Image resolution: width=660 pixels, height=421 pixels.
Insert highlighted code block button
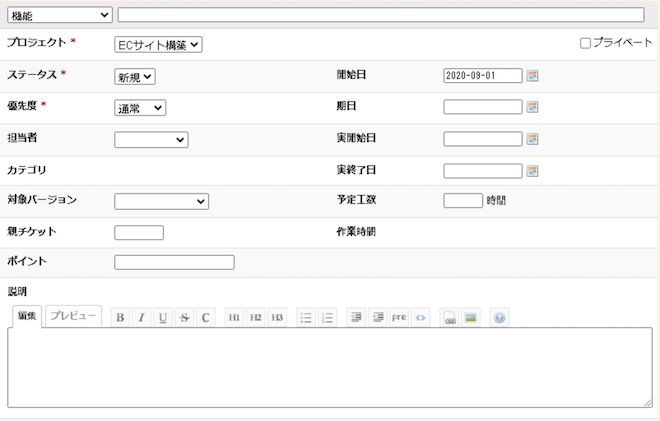pyautogui.click(x=420, y=317)
